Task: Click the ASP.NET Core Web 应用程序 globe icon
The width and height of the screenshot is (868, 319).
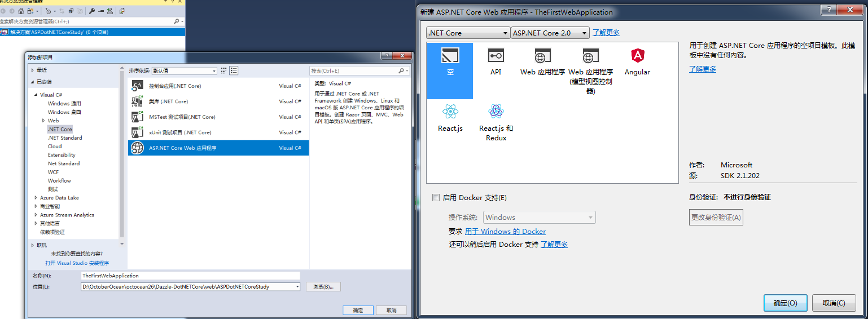Action: (x=137, y=148)
